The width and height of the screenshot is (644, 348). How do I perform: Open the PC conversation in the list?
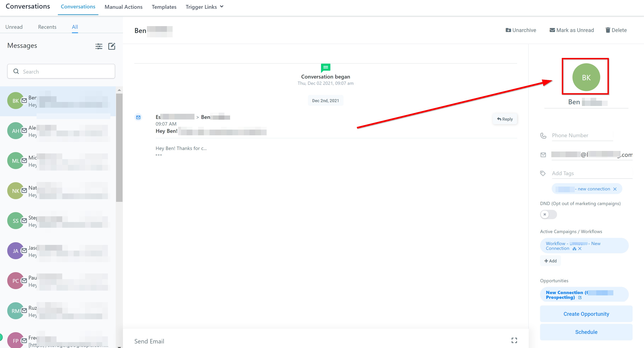point(58,281)
